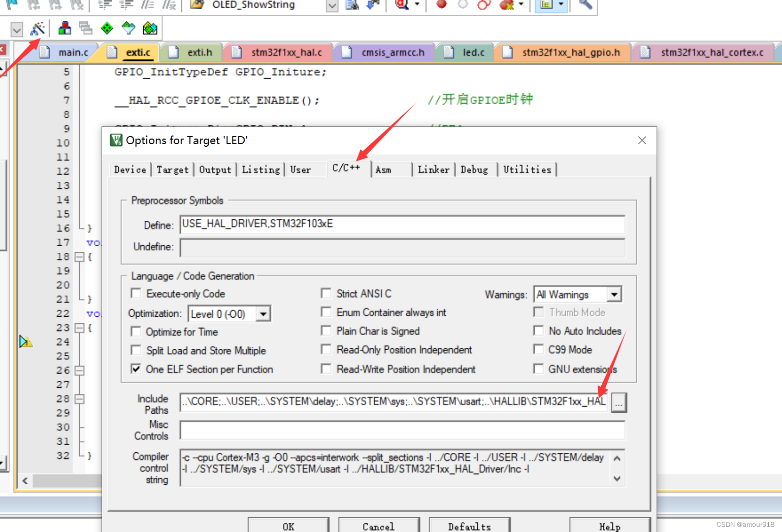Enable C99 Mode

538,350
